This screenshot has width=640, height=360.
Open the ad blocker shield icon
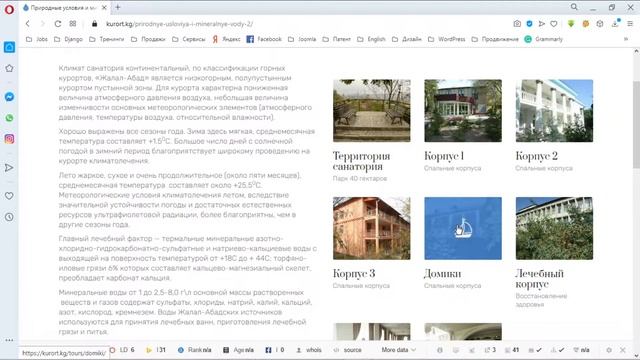pyautogui.click(x=529, y=24)
